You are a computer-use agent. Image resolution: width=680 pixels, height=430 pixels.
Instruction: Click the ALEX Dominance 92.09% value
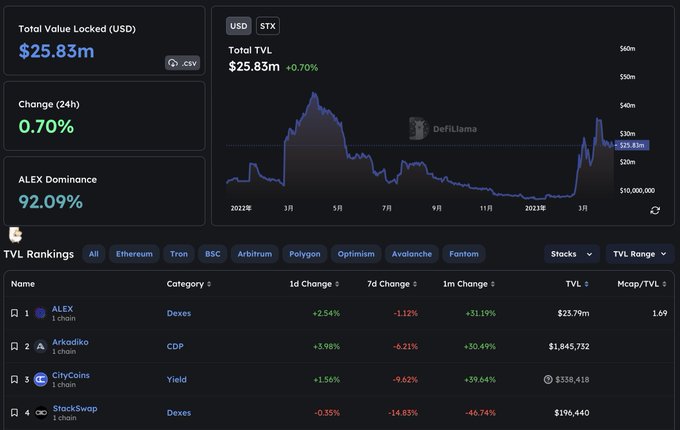click(x=50, y=202)
